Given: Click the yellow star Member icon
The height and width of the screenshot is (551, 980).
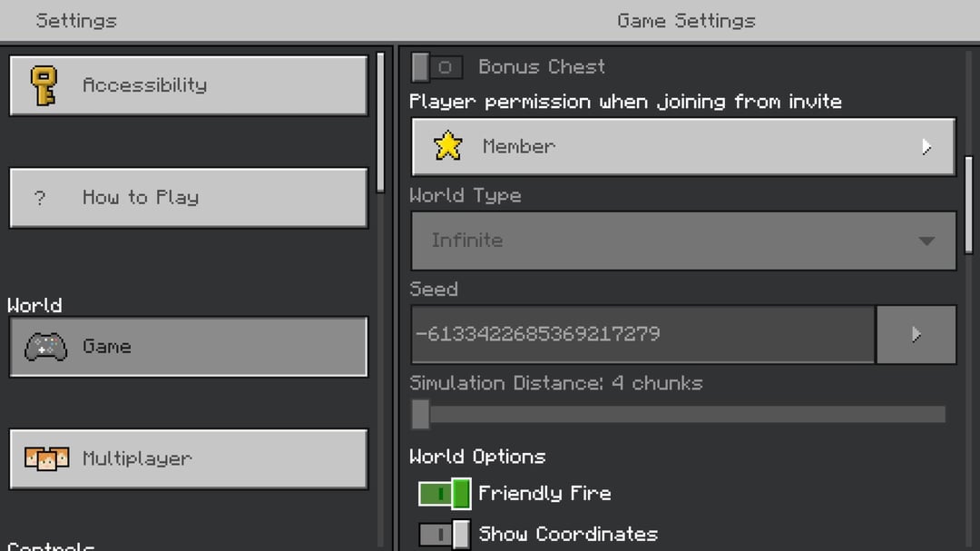Looking at the screenshot, I should point(447,146).
